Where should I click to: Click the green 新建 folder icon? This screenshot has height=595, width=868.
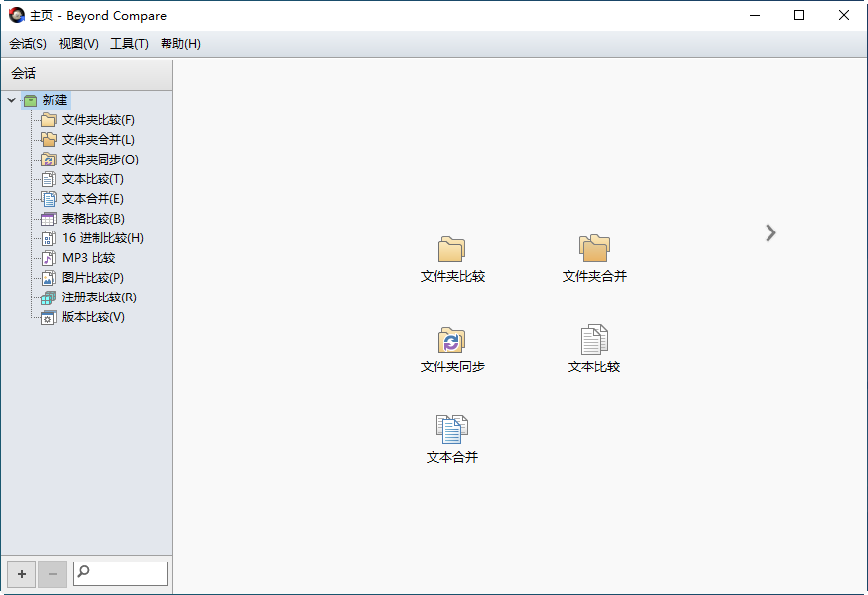tap(31, 100)
